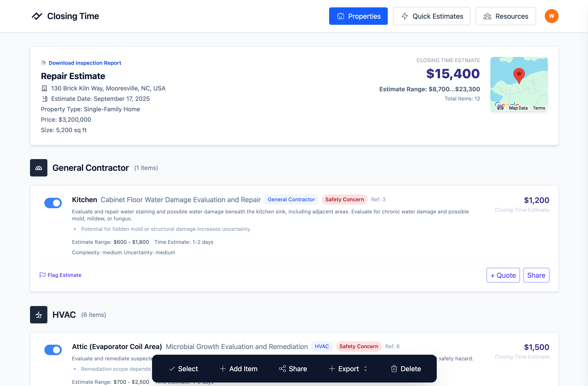This screenshot has height=386, width=588.
Task: Click the Closing Time logo icon
Action: tap(37, 16)
